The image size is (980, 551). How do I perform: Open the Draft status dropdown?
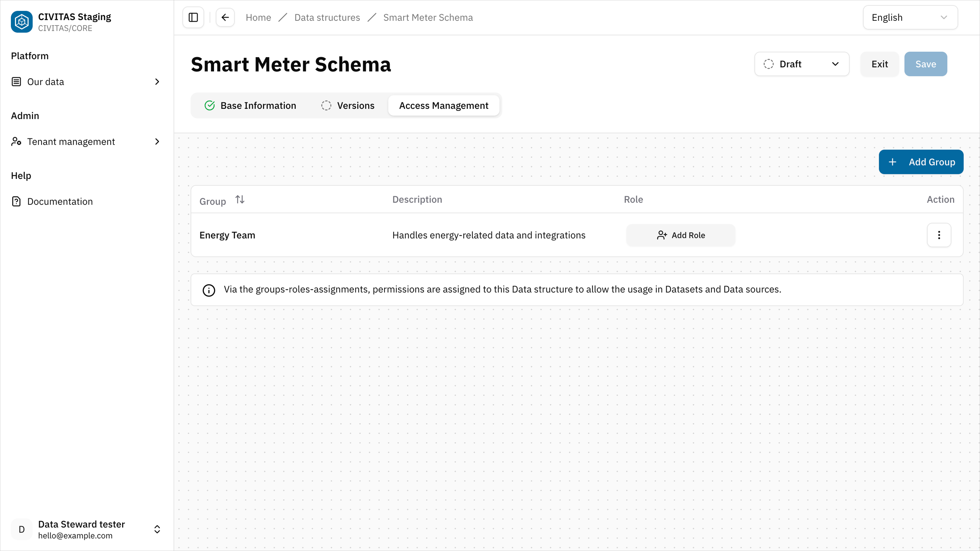click(x=802, y=64)
